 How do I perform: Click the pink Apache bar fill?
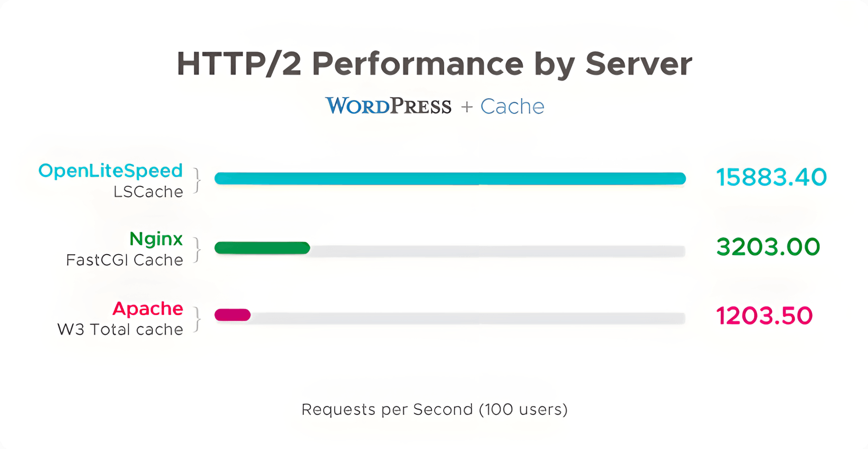[232, 315]
